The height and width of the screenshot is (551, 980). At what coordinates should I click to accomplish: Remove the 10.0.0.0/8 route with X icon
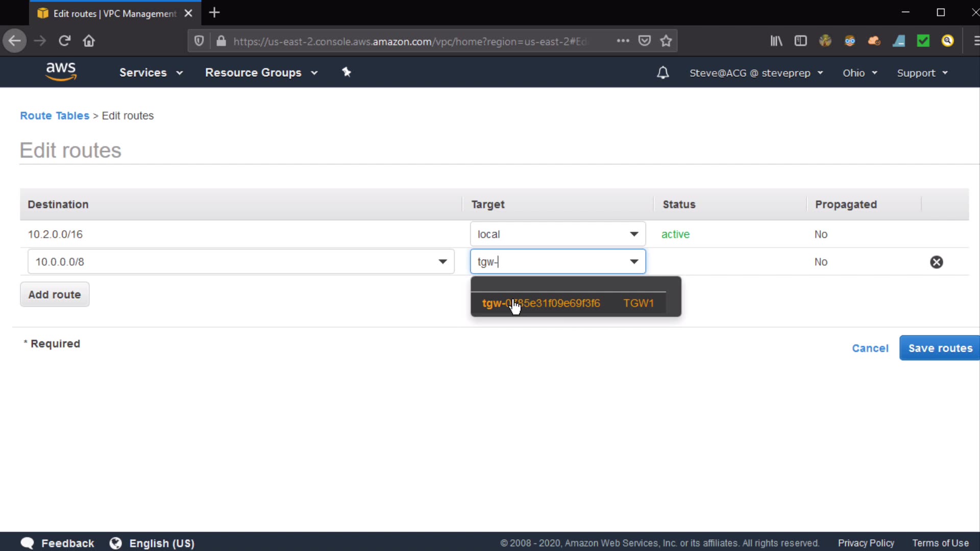936,262
